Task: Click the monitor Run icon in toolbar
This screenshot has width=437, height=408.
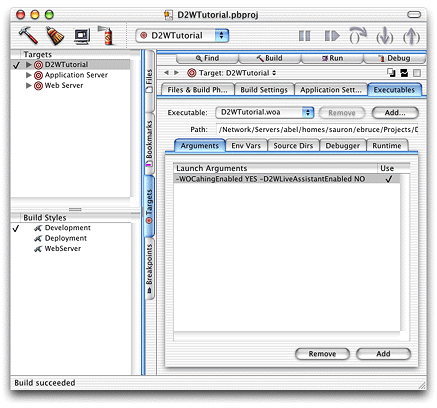Action: (x=82, y=36)
